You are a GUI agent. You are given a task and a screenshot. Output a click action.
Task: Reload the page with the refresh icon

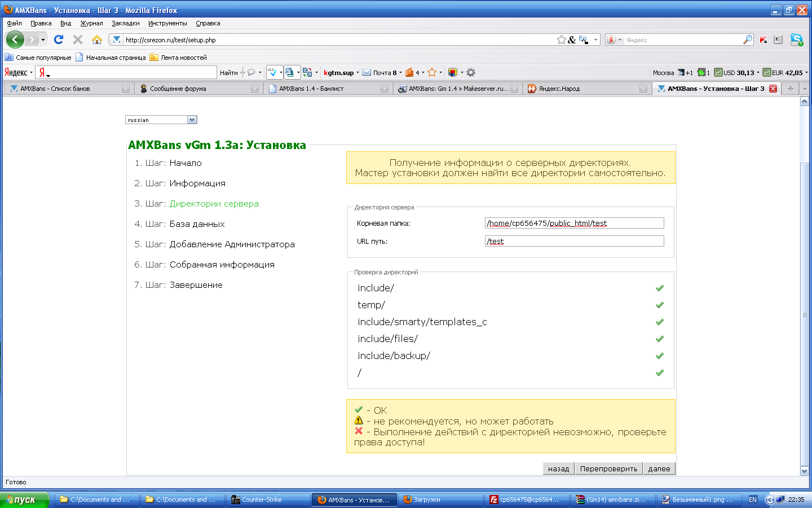59,40
